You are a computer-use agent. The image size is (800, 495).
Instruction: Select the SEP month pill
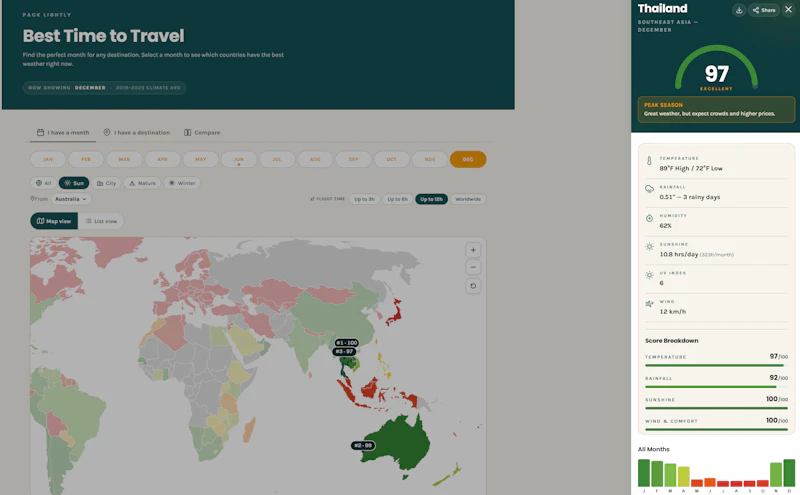354,159
